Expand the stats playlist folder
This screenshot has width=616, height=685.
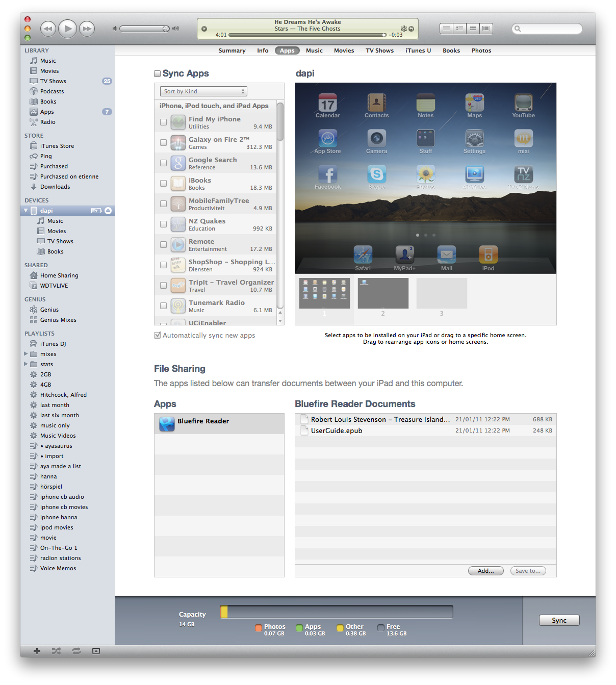26,364
